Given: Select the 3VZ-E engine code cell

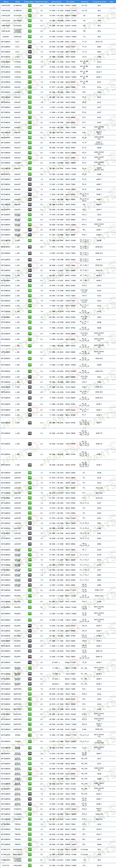Looking at the screenshot, I should pos(99,866).
